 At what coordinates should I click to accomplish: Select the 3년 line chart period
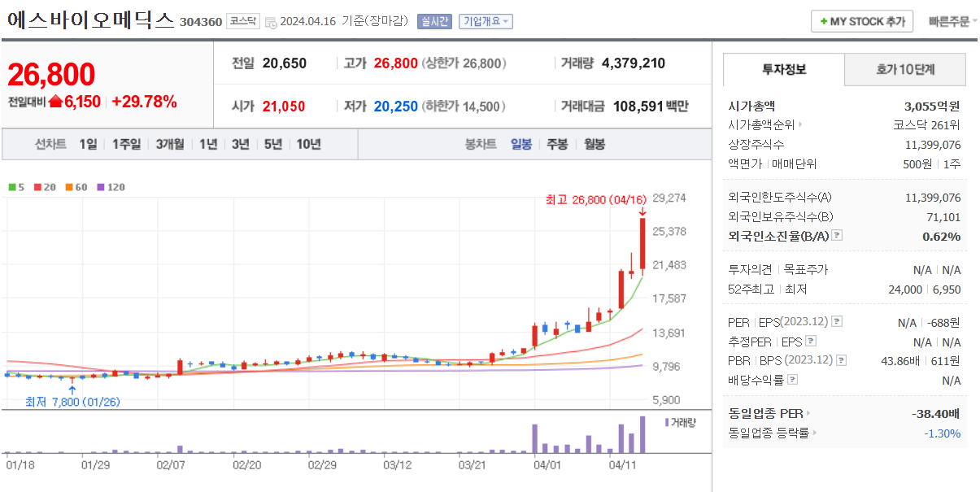click(240, 144)
